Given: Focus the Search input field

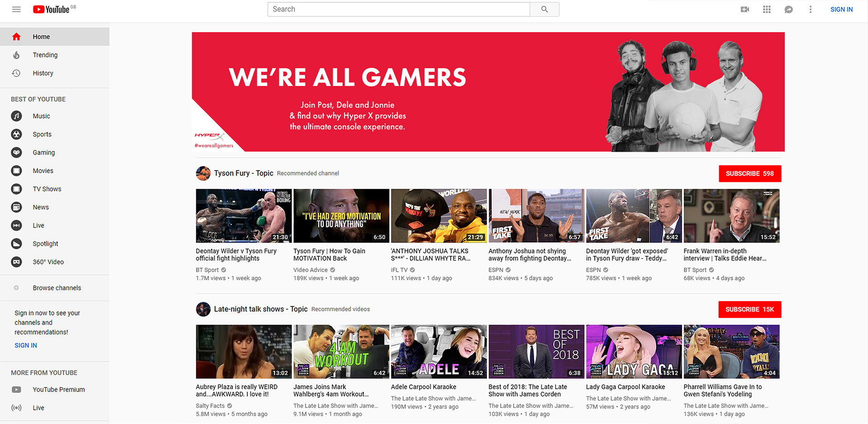Looking at the screenshot, I should point(399,9).
